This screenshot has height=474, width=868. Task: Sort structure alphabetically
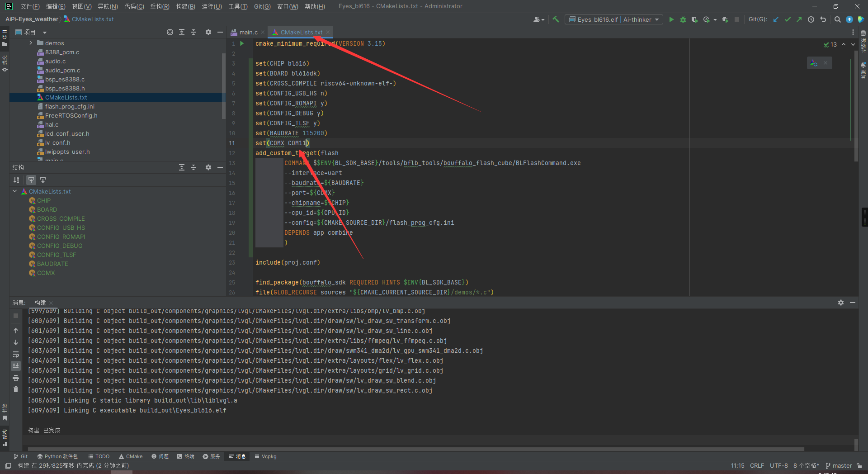[x=16, y=180]
